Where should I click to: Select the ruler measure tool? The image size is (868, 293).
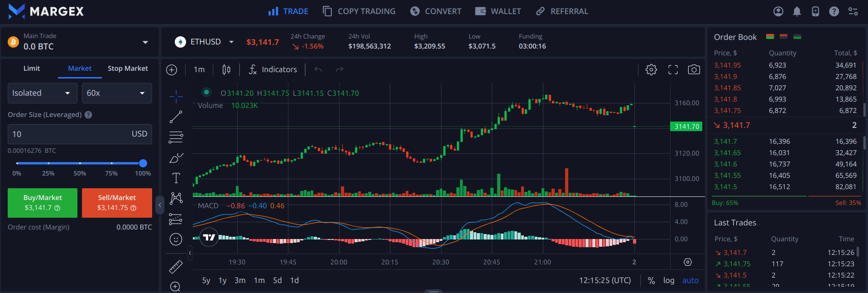click(x=176, y=267)
